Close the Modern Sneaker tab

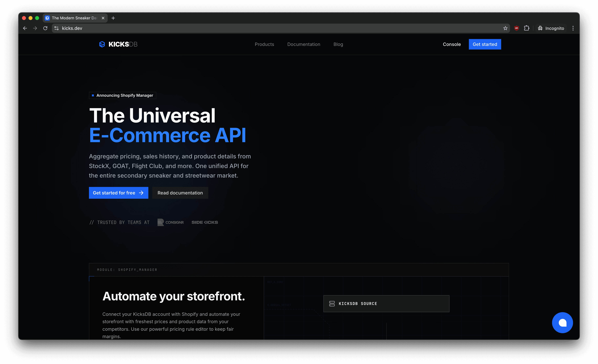pyautogui.click(x=103, y=18)
